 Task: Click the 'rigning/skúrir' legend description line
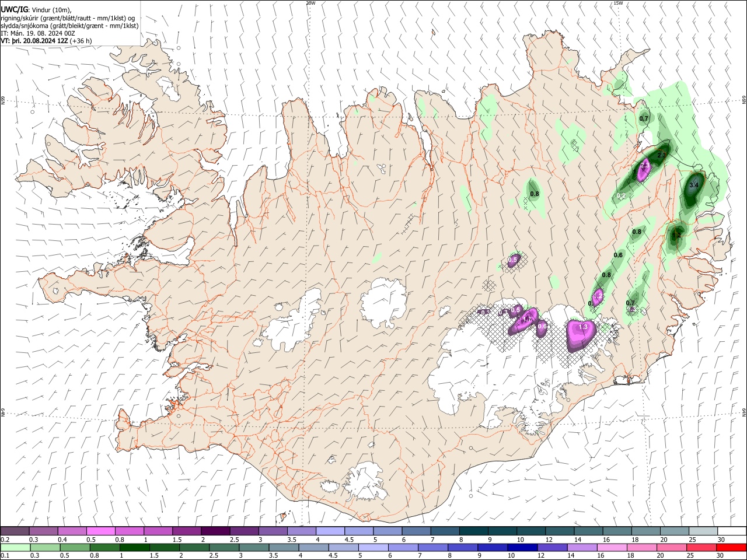(x=68, y=17)
